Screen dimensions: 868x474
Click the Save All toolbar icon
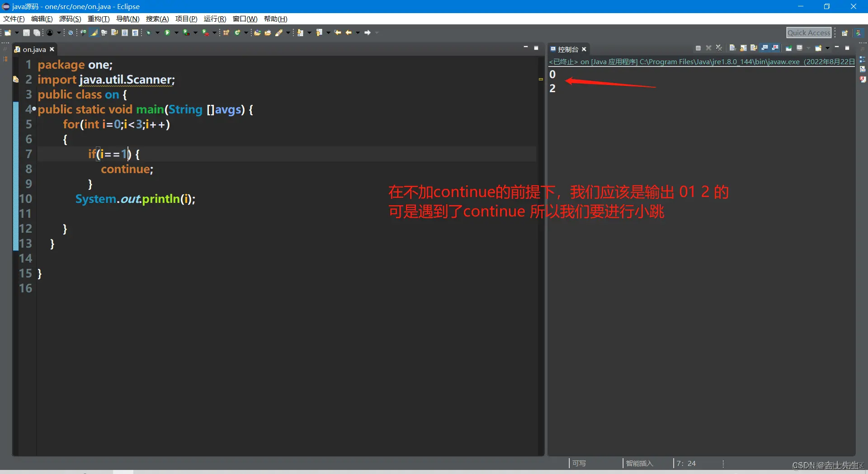(x=37, y=33)
